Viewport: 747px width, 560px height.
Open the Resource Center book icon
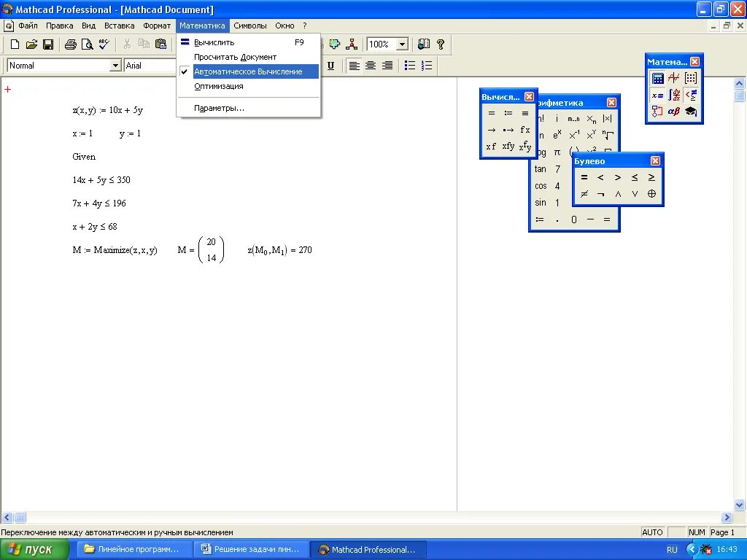pyautogui.click(x=424, y=44)
